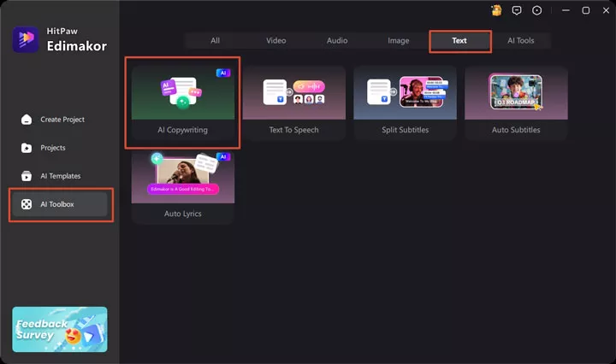Close the Edimakor window

[607, 10]
